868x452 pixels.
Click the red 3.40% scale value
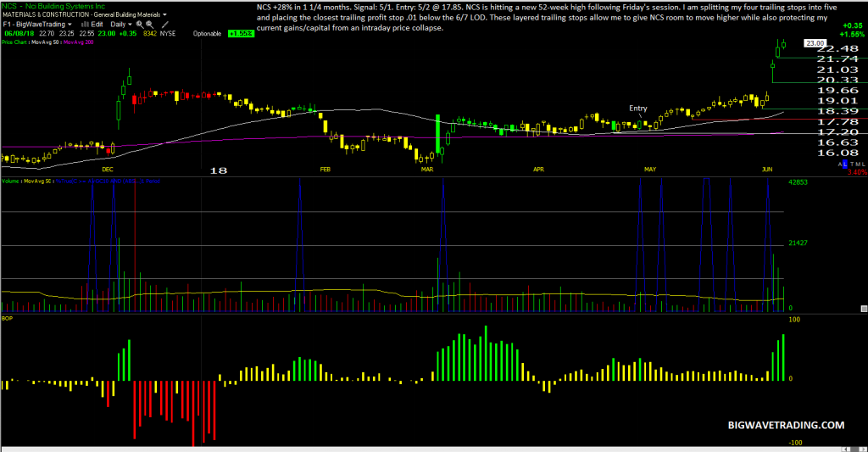point(858,172)
